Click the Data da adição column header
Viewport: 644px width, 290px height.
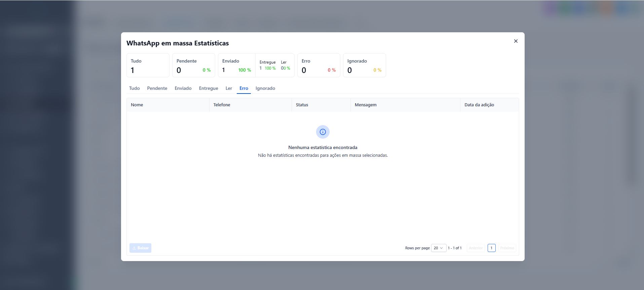(490, 105)
